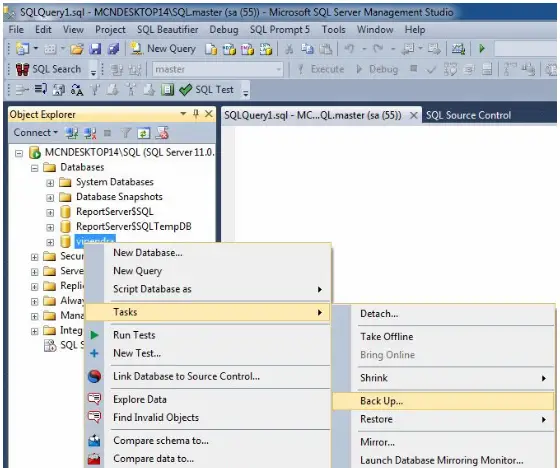Click the Connect Object Explorer icon
The image size is (560, 468).
(72, 133)
